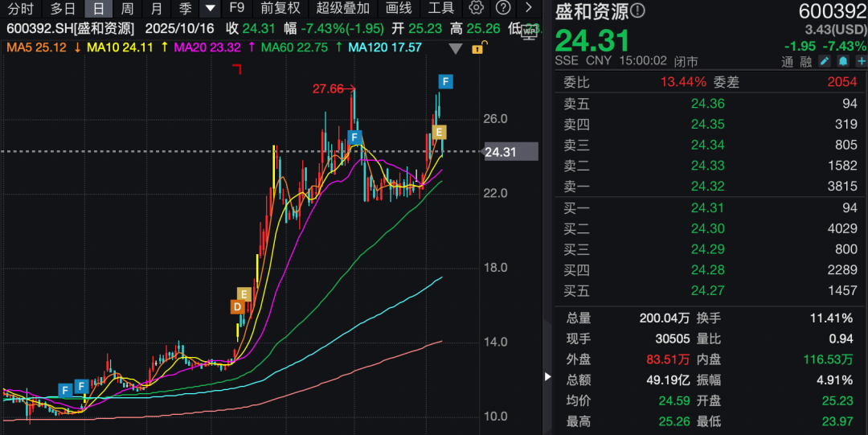The image size is (868, 435).
Task: Click the 外盘 83.51万 value
Action: (668, 359)
